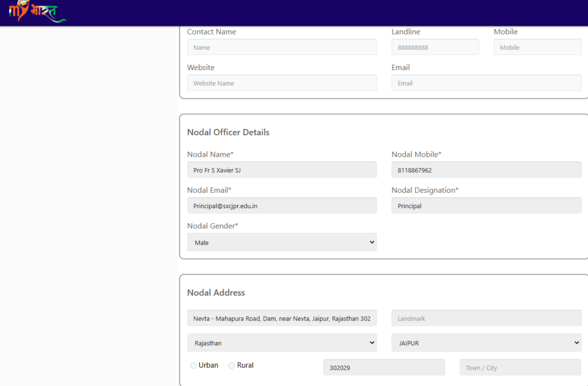
Task: Click the Nodal Name field with Pro Fr S Xavier SJ
Action: (x=282, y=170)
